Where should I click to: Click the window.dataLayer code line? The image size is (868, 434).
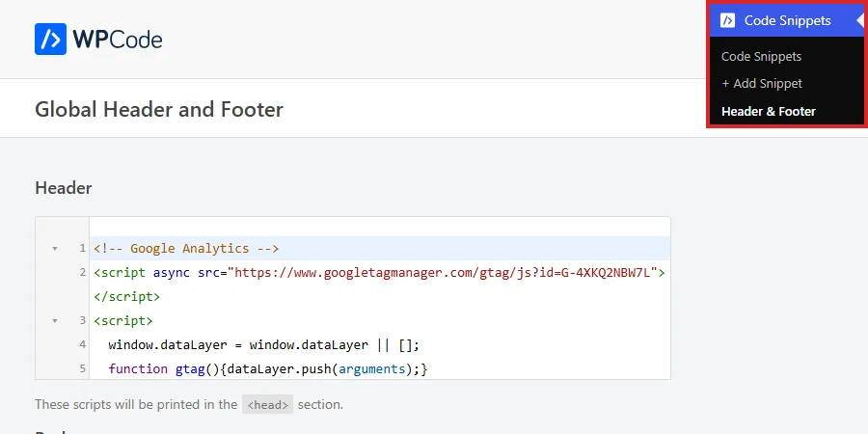[x=264, y=345]
